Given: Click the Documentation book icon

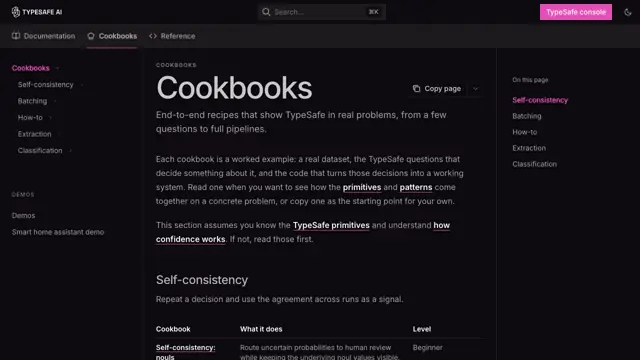Looking at the screenshot, I should coord(16,36).
